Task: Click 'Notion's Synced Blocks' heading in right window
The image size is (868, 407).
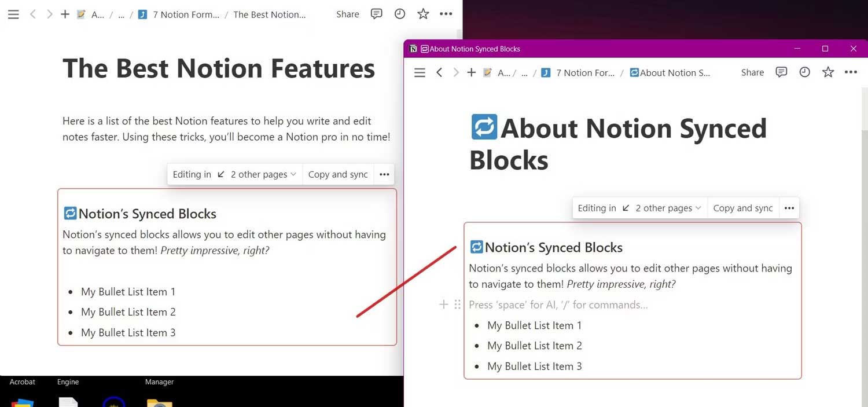Action: click(x=554, y=247)
